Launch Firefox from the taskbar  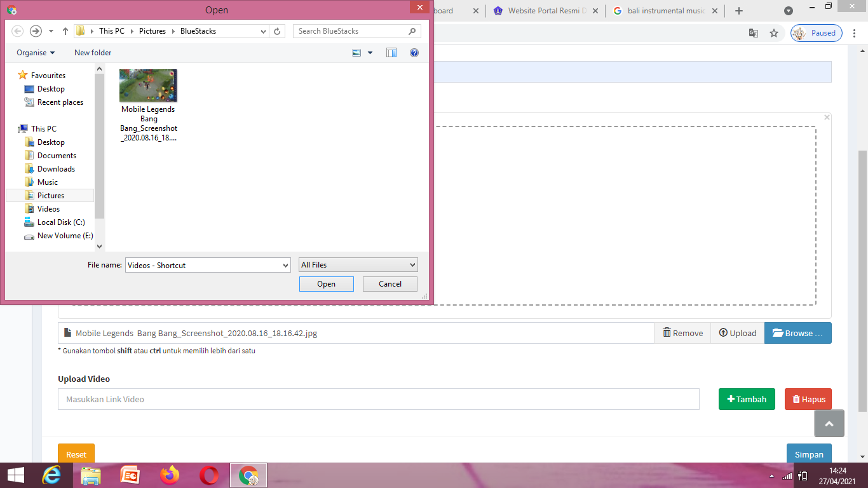170,475
